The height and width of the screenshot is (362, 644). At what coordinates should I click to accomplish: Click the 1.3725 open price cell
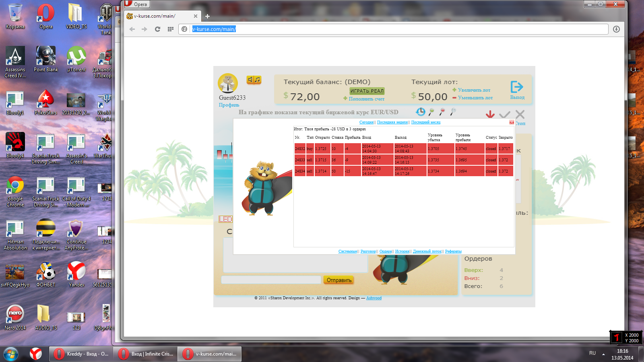(x=322, y=148)
